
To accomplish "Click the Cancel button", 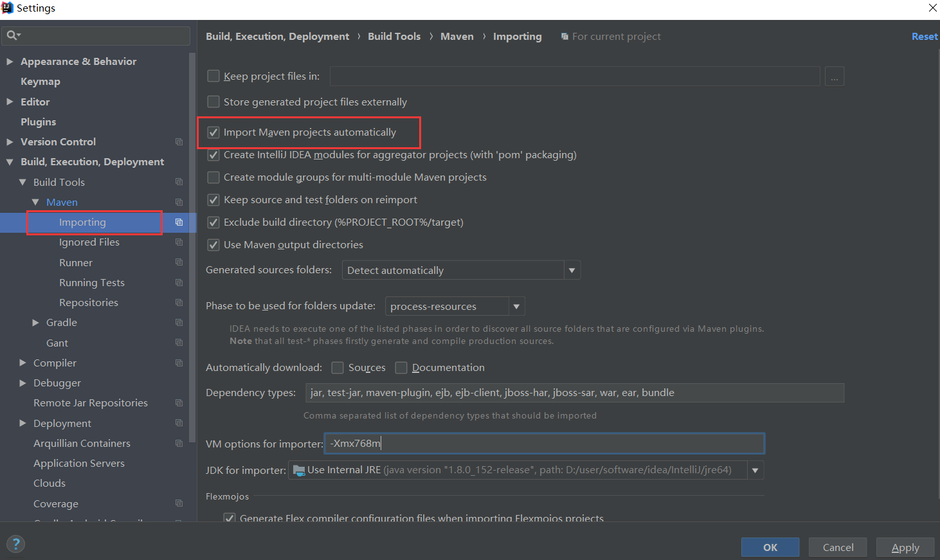I will point(838,547).
